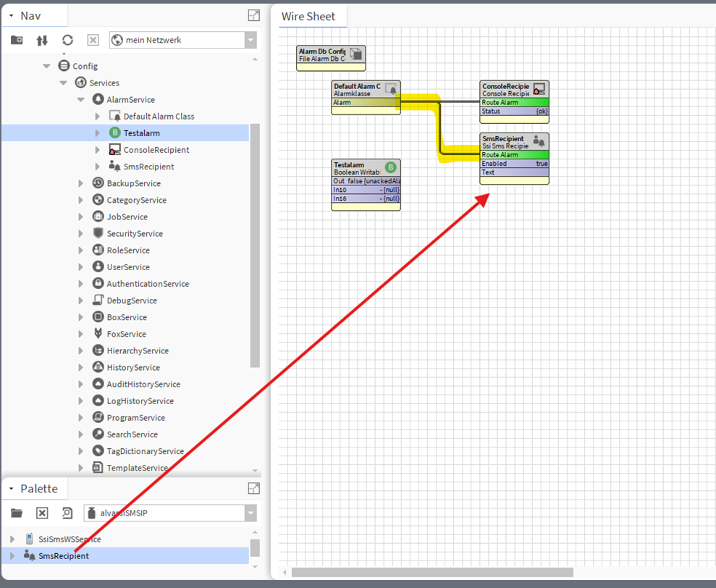Select the Palette panel title tab
The image size is (716, 588).
pos(39,489)
